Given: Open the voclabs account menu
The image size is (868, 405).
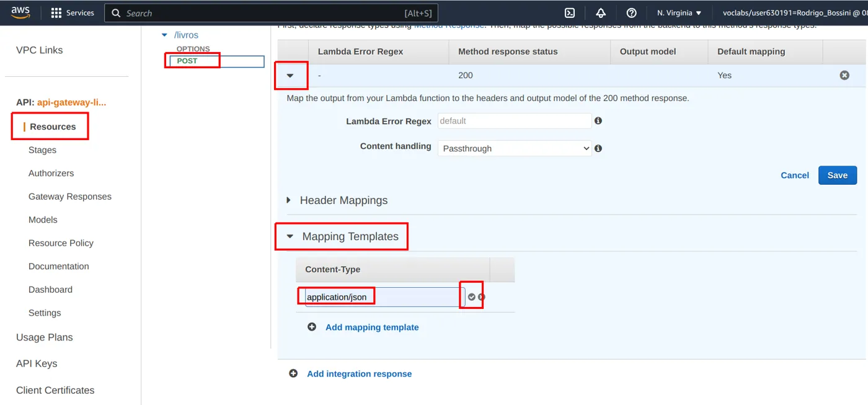Looking at the screenshot, I should pos(795,13).
